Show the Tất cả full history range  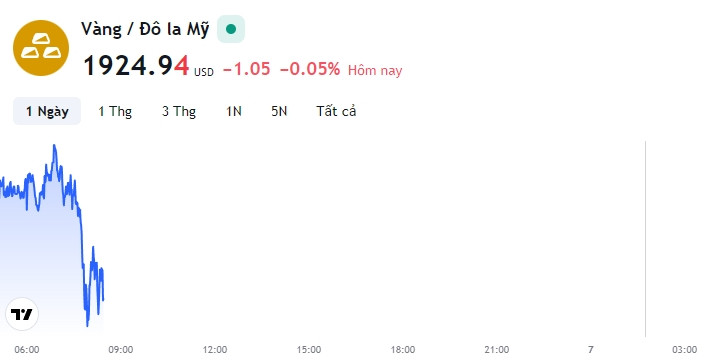tap(336, 111)
